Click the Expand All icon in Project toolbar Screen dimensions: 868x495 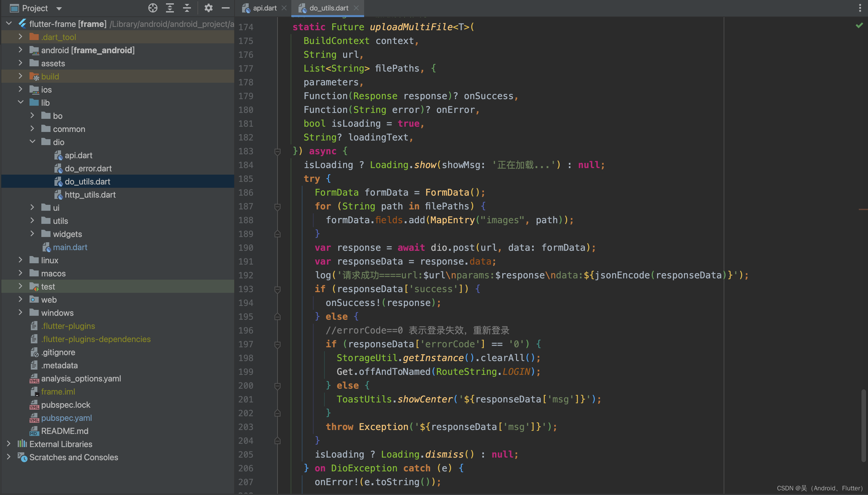pos(170,8)
